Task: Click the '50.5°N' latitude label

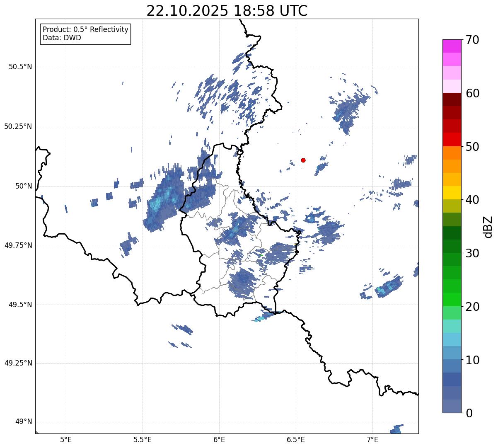Action: [20, 67]
